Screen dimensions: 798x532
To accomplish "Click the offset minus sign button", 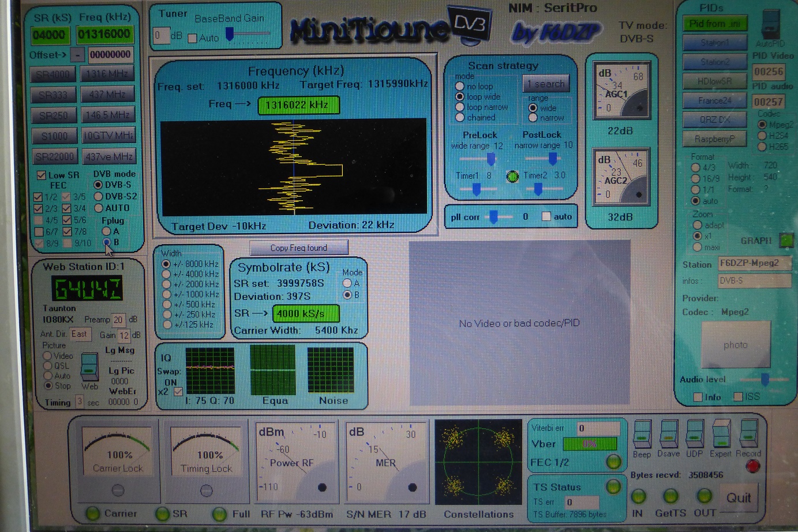I will click(x=77, y=55).
